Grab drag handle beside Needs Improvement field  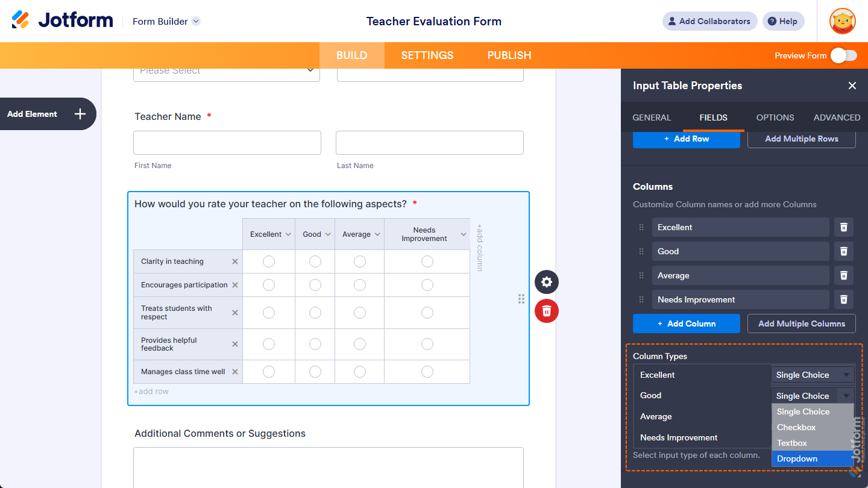click(641, 299)
